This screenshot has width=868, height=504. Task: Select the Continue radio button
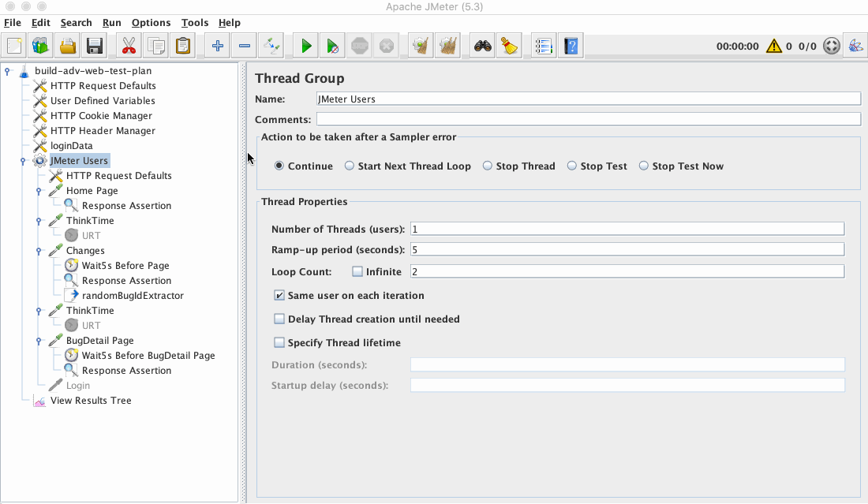click(279, 166)
